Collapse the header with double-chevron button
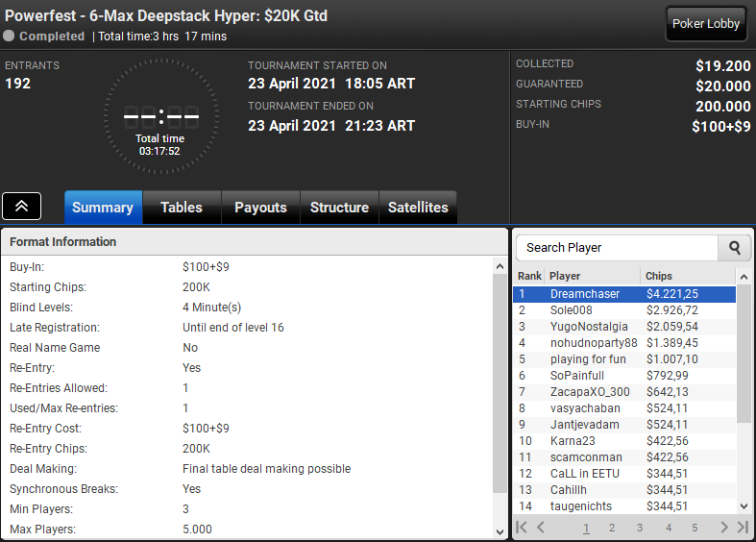The image size is (756, 542). click(x=22, y=207)
